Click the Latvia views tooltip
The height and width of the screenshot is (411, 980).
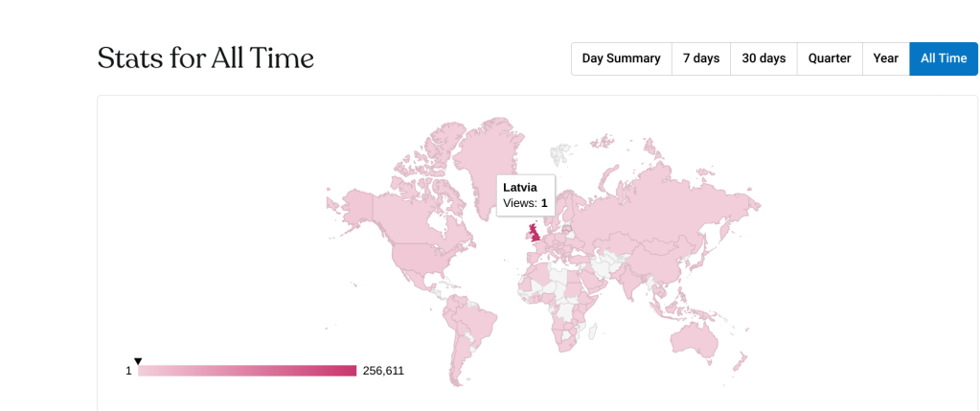[525, 194]
